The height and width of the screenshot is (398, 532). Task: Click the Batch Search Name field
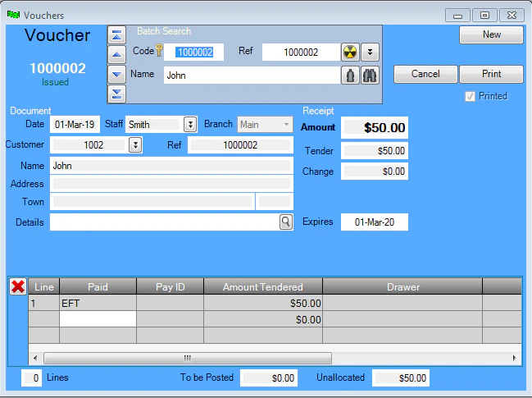click(252, 75)
